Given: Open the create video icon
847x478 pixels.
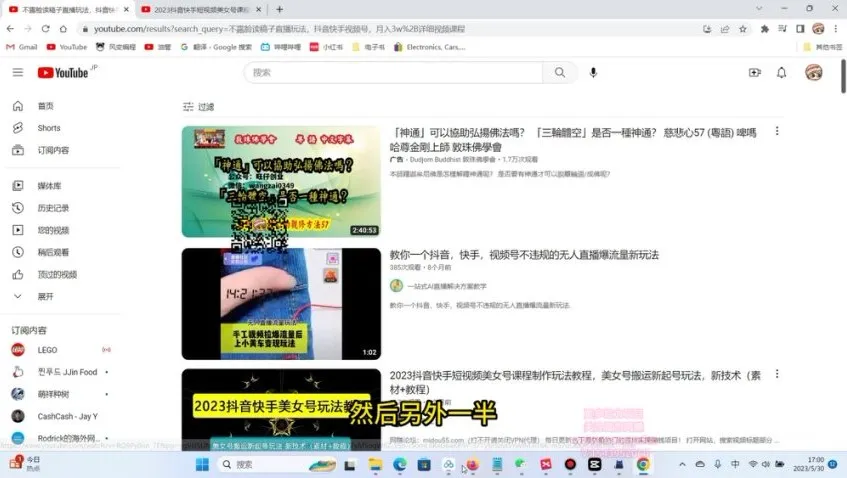Looking at the screenshot, I should (x=754, y=72).
